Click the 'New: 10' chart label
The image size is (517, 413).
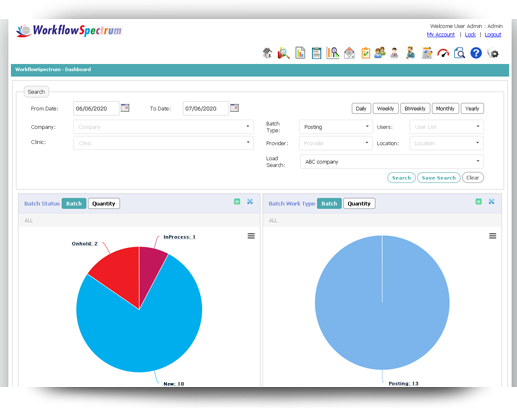pos(174,384)
